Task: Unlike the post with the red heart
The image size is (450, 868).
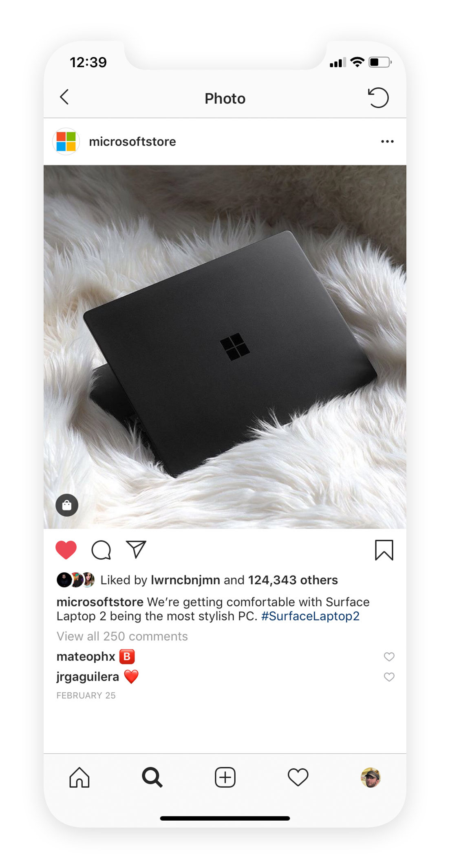Action: 66,550
